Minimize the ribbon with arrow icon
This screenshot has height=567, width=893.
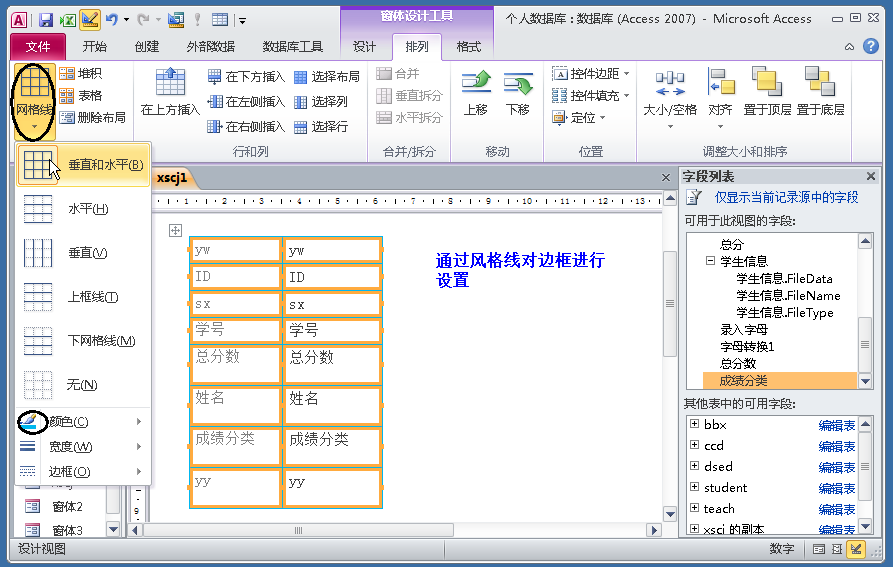[x=849, y=47]
